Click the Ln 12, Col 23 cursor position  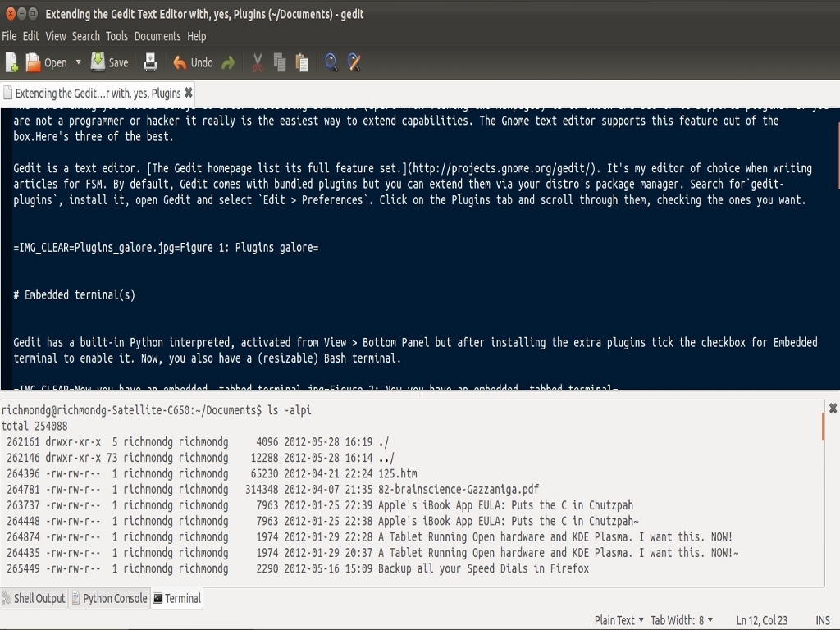pos(761,620)
